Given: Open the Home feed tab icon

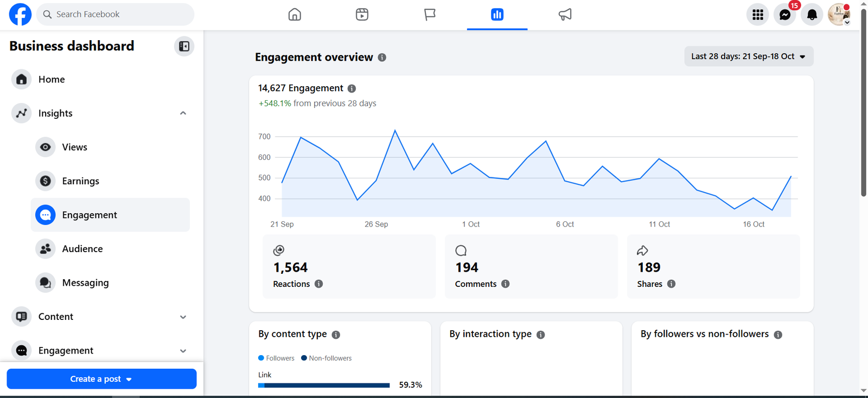Looking at the screenshot, I should point(295,15).
